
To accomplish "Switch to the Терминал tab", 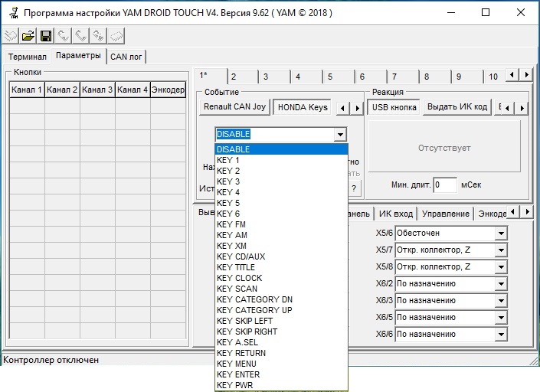I will click(x=28, y=57).
